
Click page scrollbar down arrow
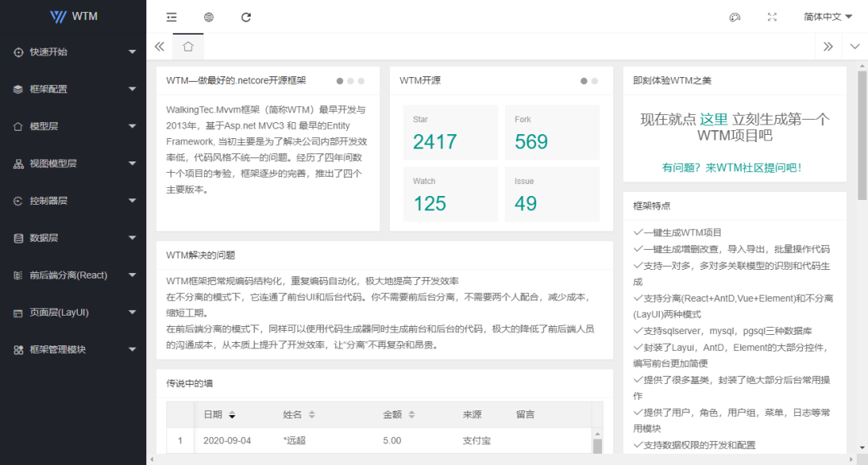862,448
